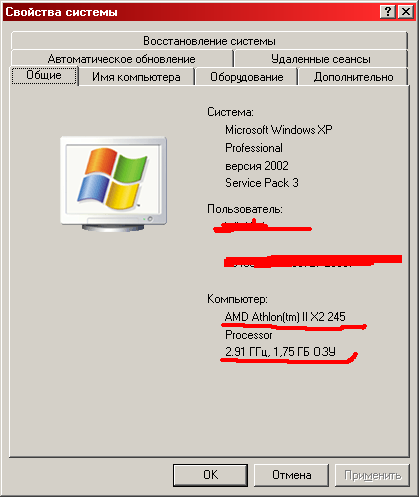
Task: Click the Microsoft Windows XP text
Action: tap(279, 130)
